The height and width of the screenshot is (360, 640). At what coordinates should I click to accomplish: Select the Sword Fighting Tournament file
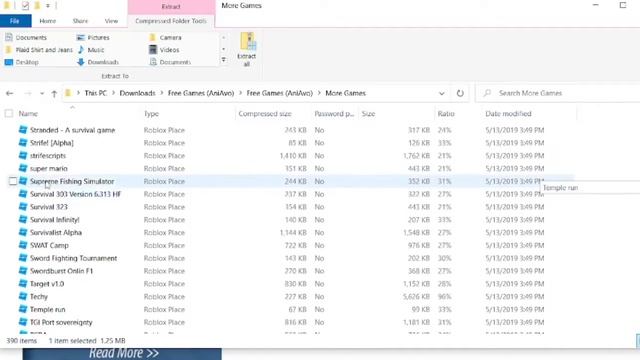click(73, 258)
